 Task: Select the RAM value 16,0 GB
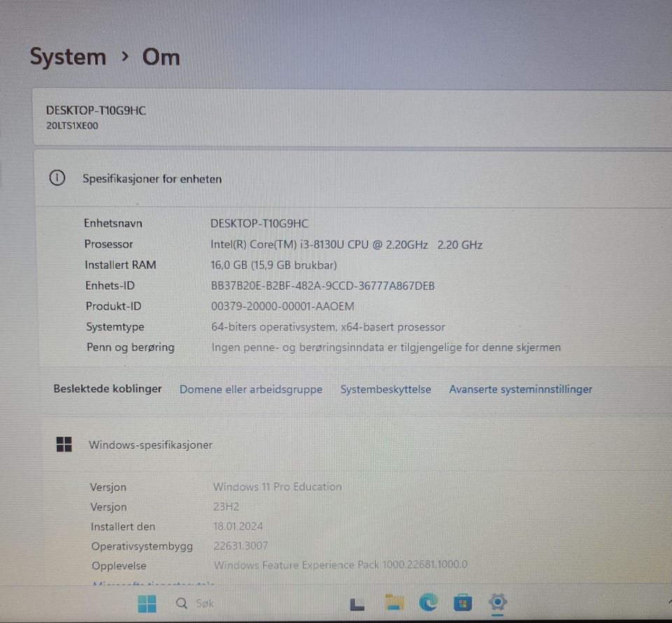229,265
